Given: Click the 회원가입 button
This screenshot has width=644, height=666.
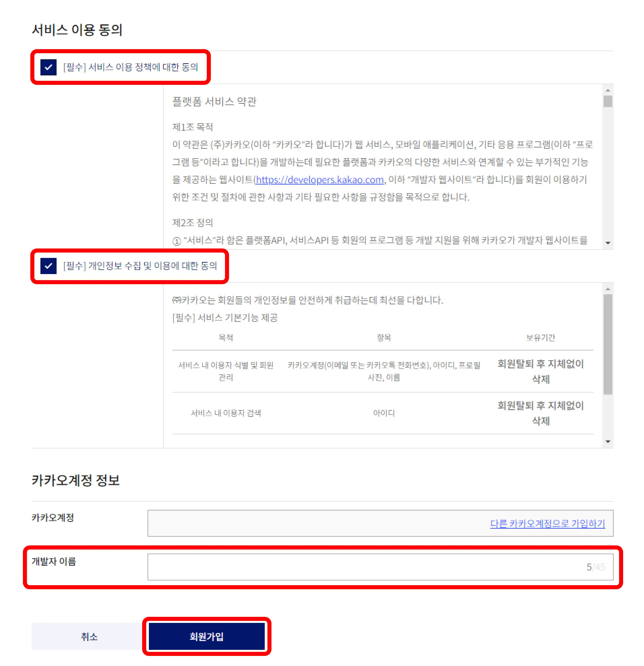Looking at the screenshot, I should (x=206, y=636).
